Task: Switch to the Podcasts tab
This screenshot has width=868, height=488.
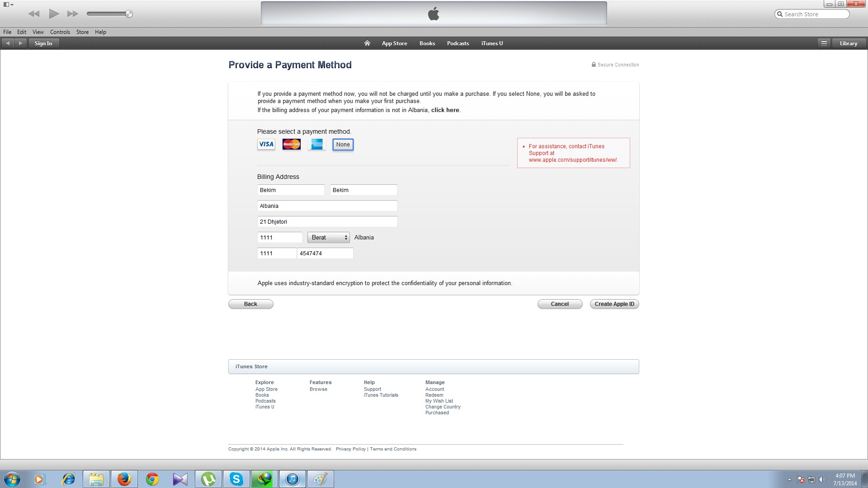Action: 458,43
